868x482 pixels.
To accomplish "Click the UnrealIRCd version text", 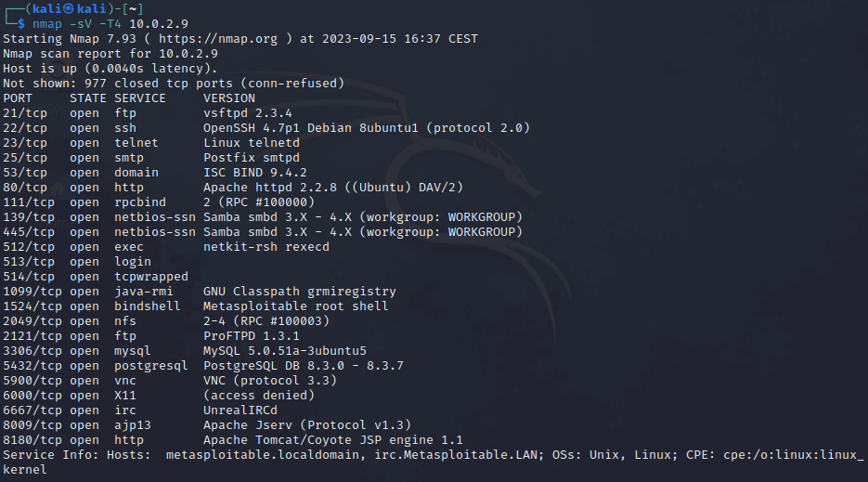I will click(240, 410).
